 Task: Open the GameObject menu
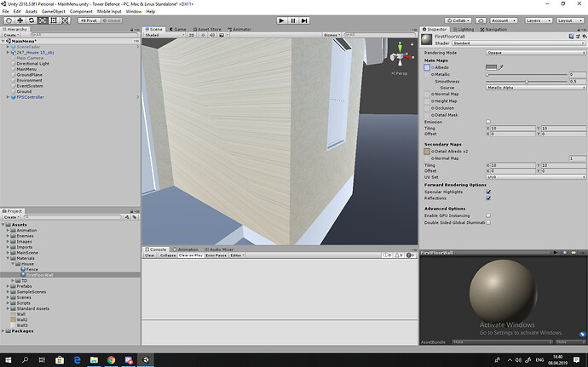tap(53, 11)
